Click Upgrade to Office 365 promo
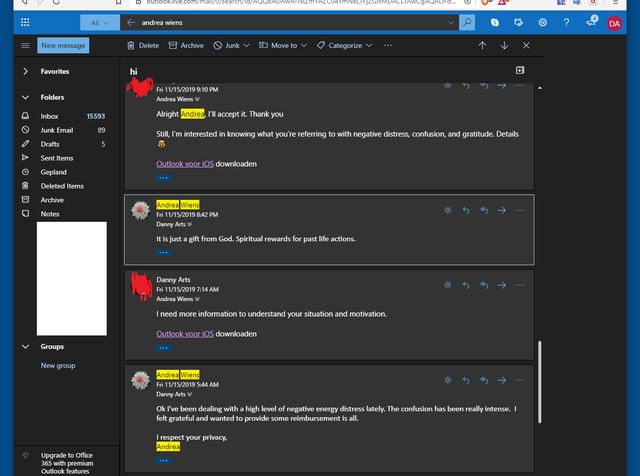Screen dimensions: 640x476 click(x=67, y=463)
